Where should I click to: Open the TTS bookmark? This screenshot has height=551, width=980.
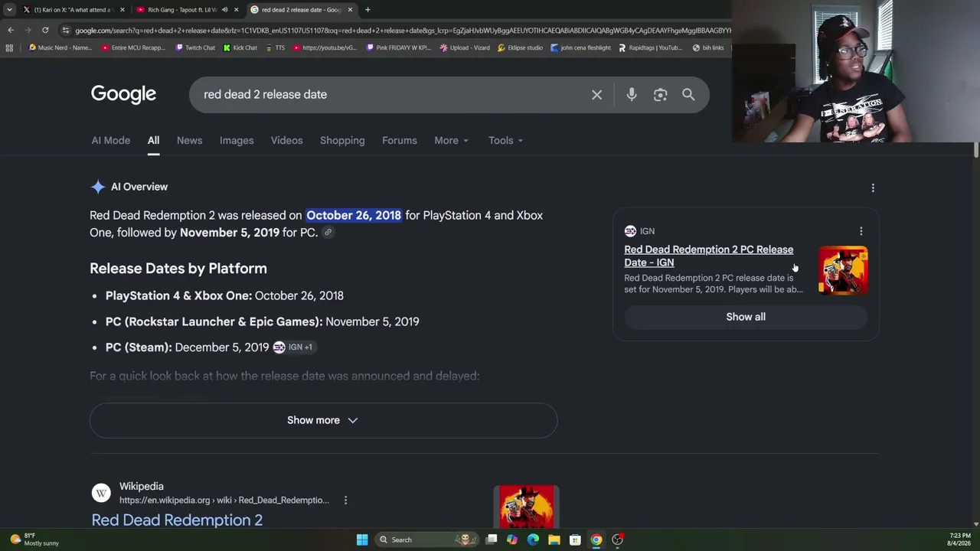point(275,47)
